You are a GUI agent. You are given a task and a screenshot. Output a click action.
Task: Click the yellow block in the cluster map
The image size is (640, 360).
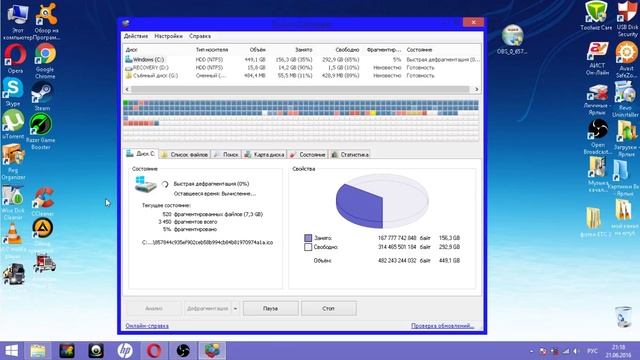tap(373, 113)
